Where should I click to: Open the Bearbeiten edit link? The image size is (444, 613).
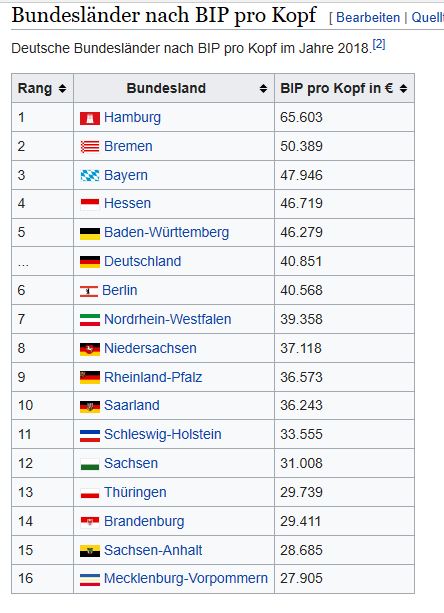368,18
